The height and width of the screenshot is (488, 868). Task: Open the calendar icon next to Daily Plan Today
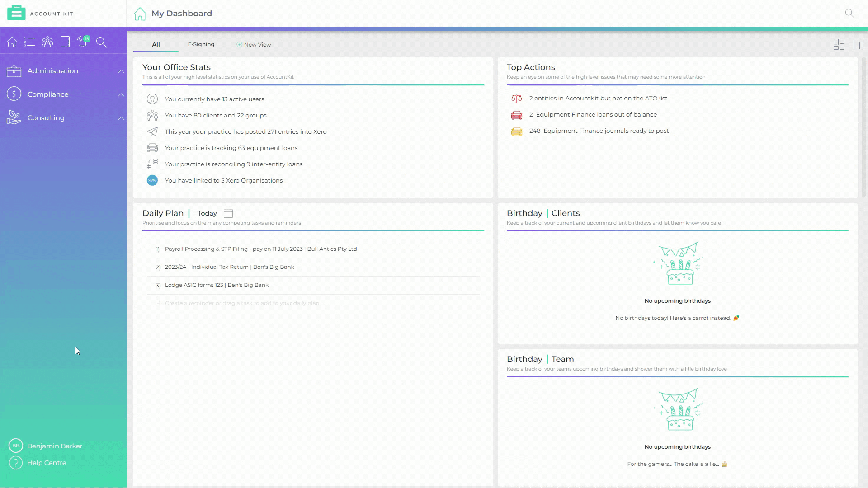pyautogui.click(x=228, y=213)
